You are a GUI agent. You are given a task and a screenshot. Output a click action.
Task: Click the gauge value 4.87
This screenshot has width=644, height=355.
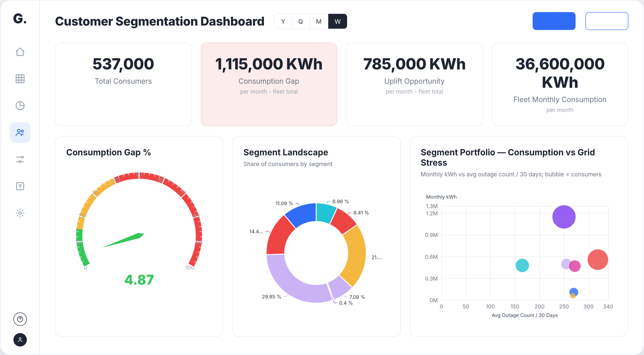139,280
